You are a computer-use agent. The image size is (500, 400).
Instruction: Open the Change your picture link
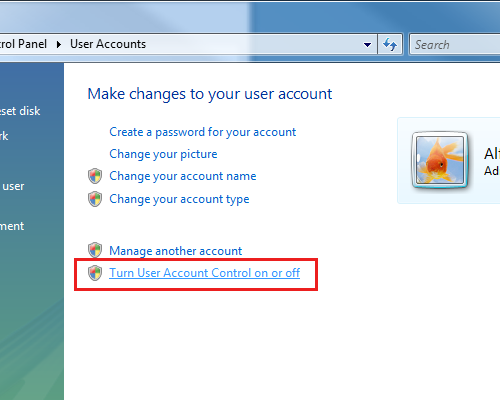(163, 154)
